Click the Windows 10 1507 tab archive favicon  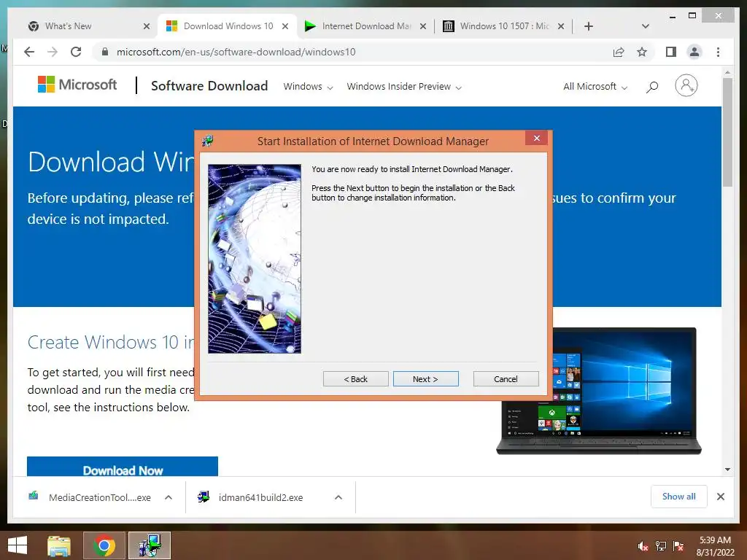(x=449, y=26)
